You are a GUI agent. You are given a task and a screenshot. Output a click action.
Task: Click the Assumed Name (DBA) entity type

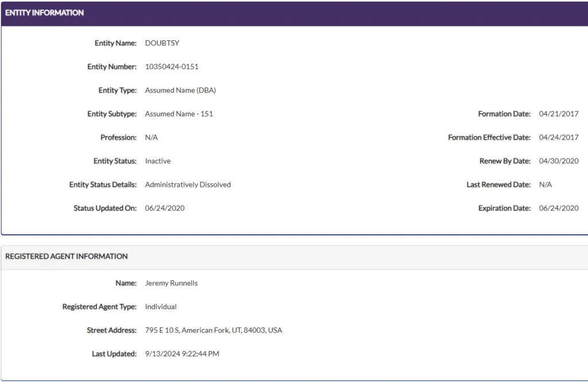coord(180,90)
